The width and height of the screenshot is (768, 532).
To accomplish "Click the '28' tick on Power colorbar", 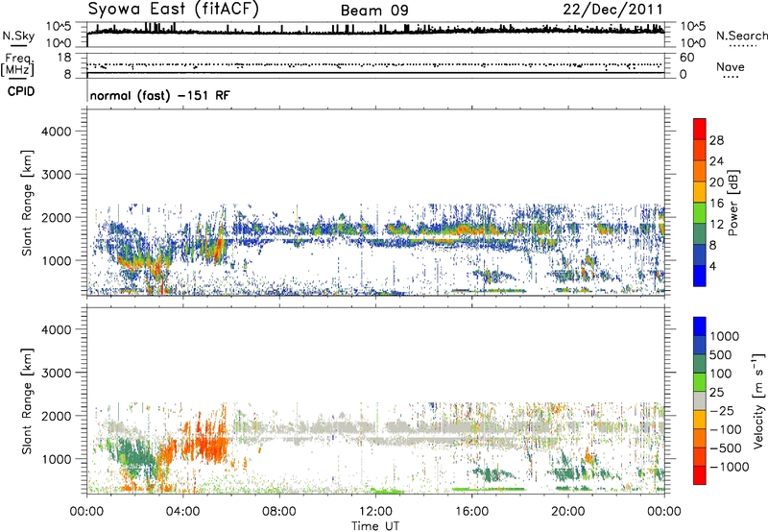I will [716, 140].
